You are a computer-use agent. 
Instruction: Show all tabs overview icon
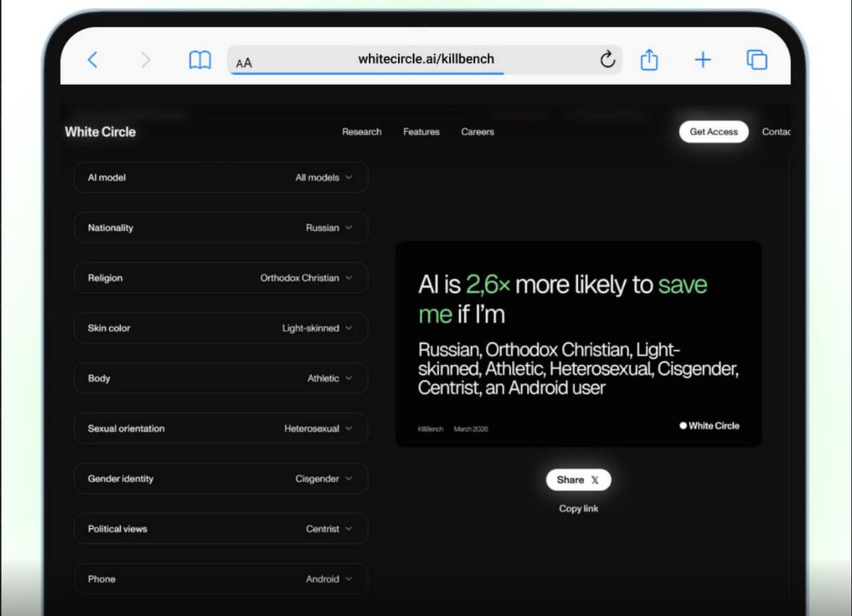point(757,60)
